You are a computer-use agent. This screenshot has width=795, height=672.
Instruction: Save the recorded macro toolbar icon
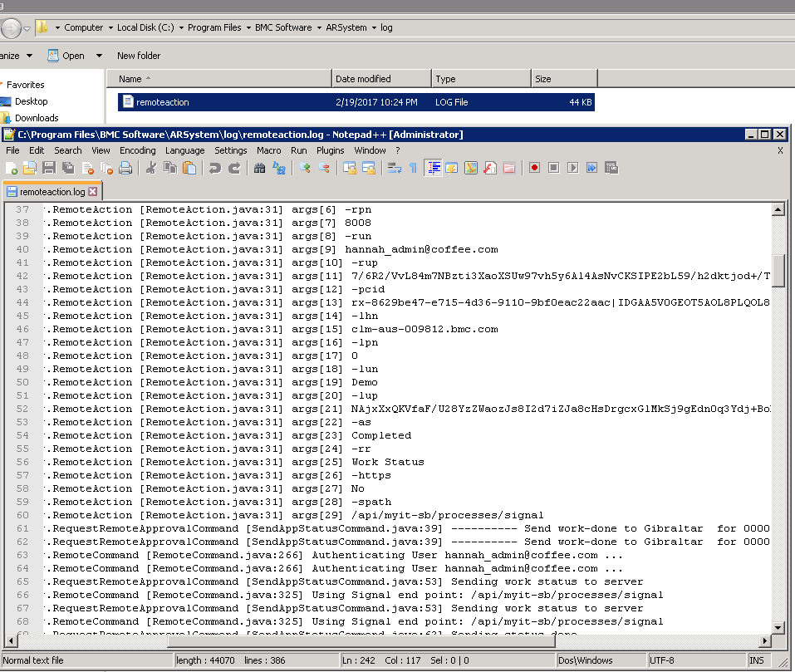611,169
